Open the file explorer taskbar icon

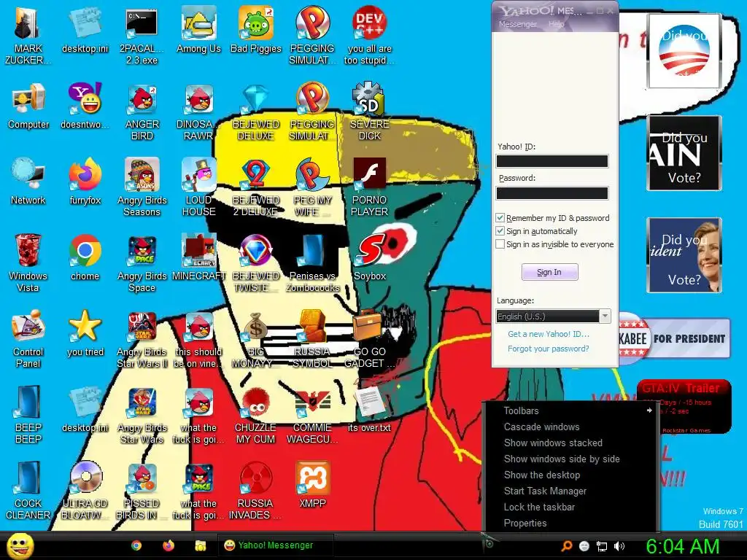click(x=200, y=545)
